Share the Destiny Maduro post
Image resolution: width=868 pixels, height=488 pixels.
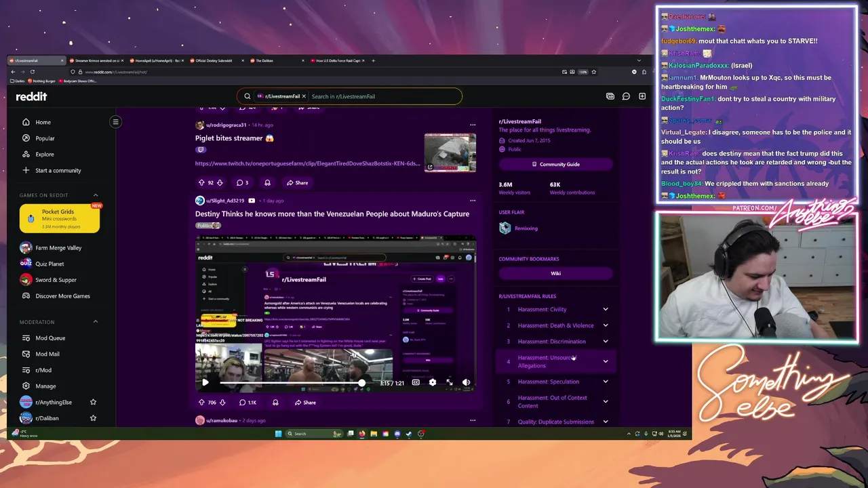304,403
